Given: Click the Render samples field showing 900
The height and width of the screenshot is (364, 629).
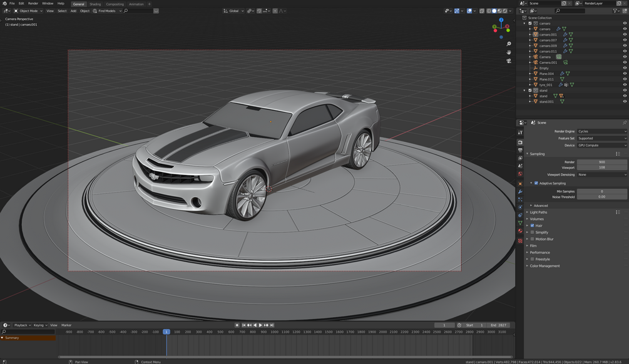Looking at the screenshot, I should tap(601, 162).
